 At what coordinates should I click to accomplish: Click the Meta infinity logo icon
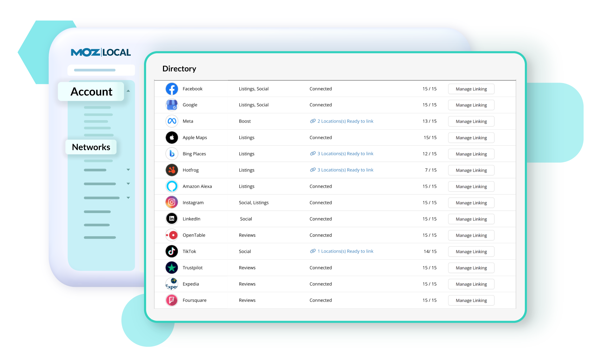(x=172, y=121)
